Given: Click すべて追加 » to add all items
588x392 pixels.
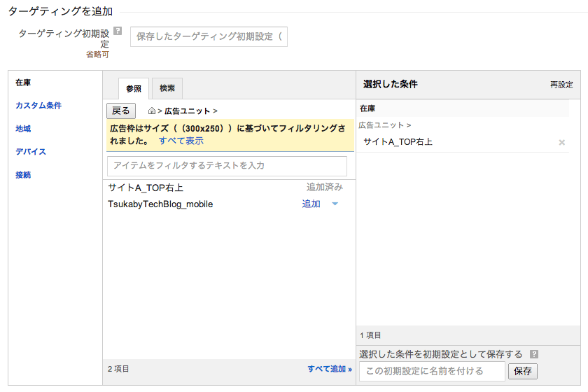Looking at the screenshot, I should pos(329,369).
